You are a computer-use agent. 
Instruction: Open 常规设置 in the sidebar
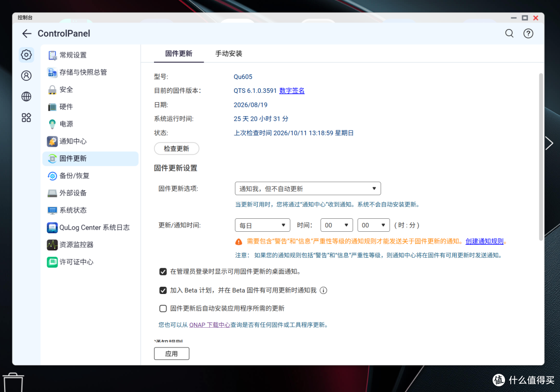pos(90,55)
